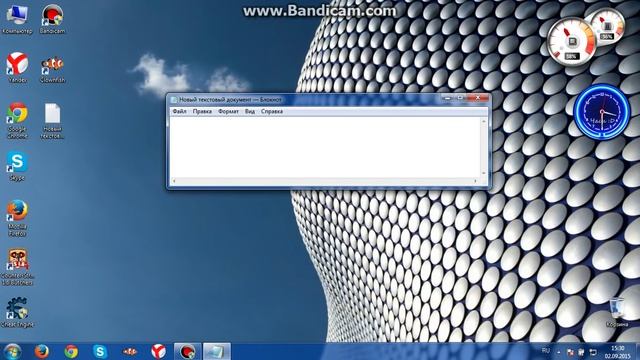This screenshot has height=360, width=640.
Task: Show hidden tray icons arrow
Action: pyautogui.click(x=559, y=352)
